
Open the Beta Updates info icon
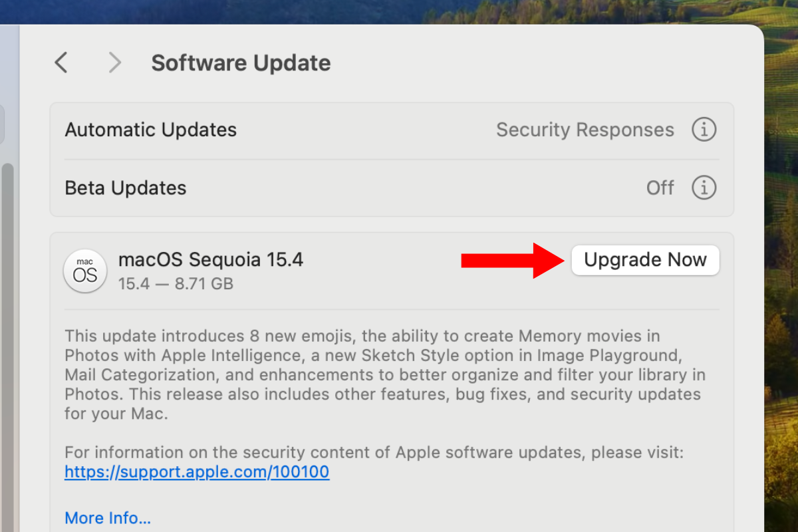pyautogui.click(x=704, y=188)
